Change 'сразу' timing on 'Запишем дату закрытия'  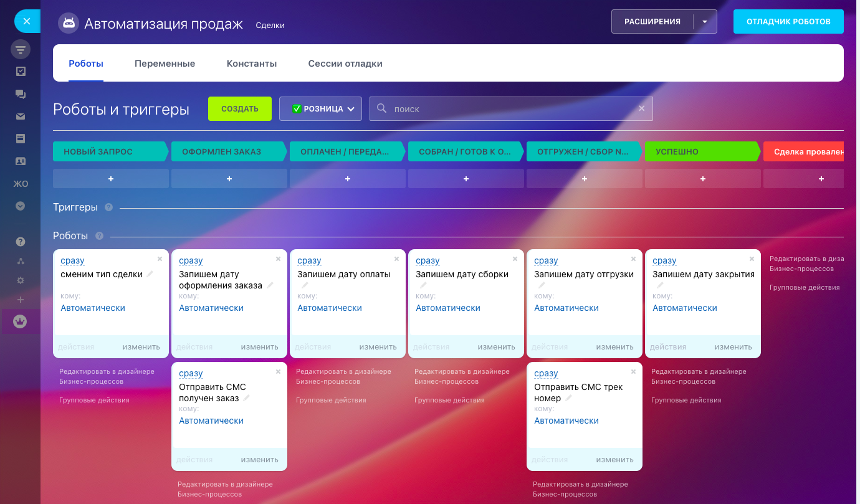664,260
